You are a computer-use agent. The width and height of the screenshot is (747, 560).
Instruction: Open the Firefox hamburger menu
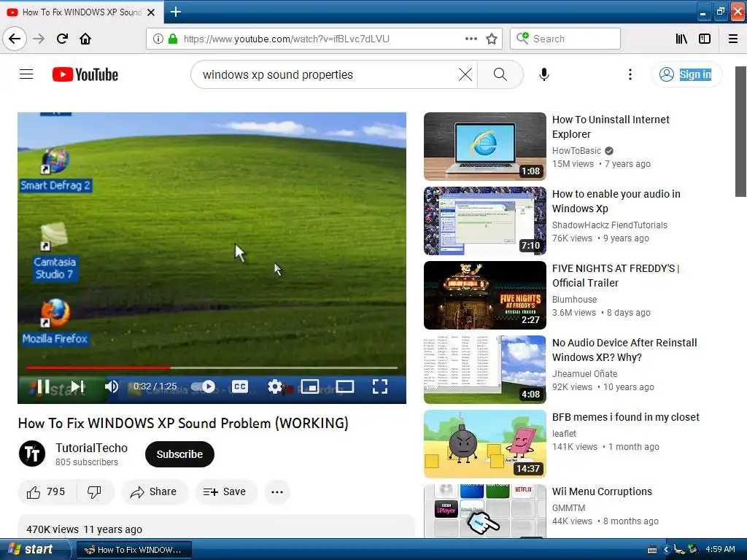coord(733,39)
